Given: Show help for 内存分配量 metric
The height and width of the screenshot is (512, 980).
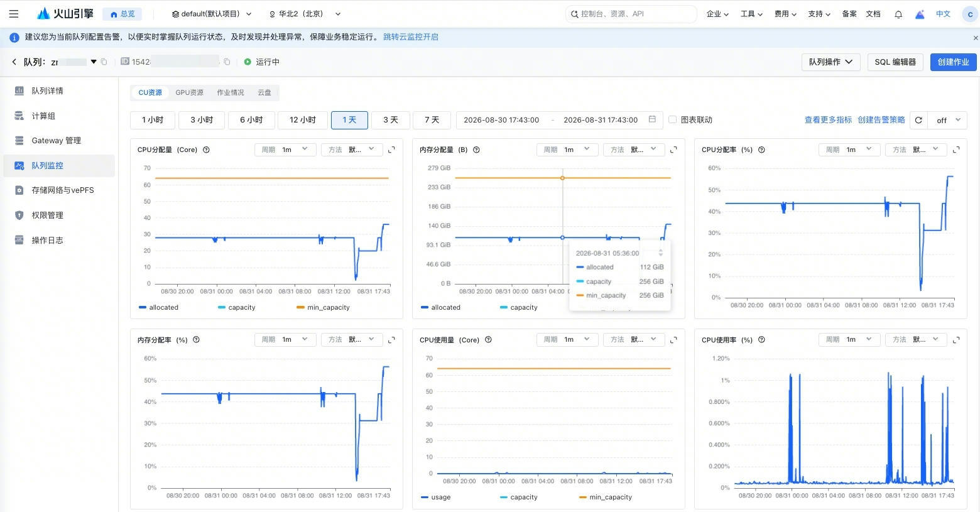Looking at the screenshot, I should [476, 150].
